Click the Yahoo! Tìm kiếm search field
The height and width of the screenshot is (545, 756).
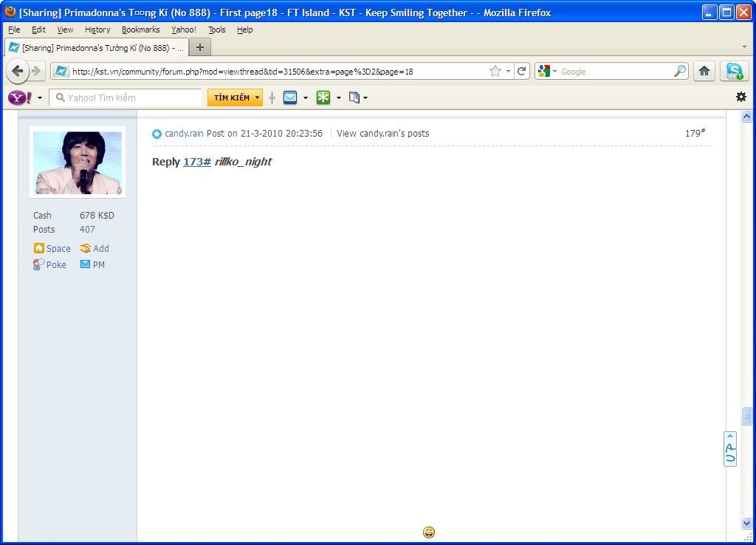click(126, 97)
